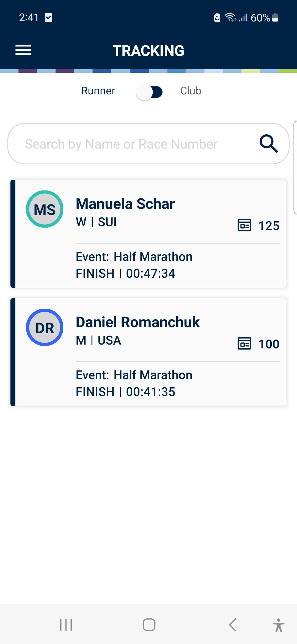
Task: Tap the bib icon beside number 125
Action: tap(244, 225)
